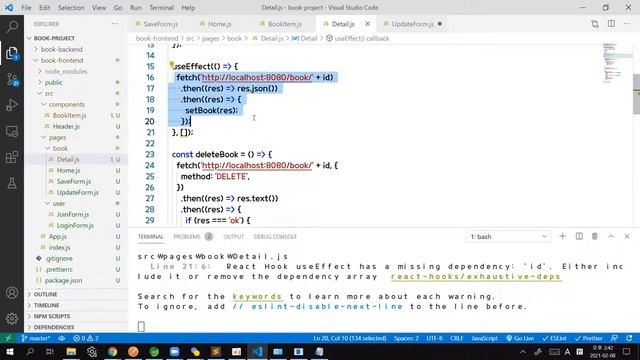
Task: Click react-hooks/exhaustive-deps link in terminal
Action: (x=476, y=277)
